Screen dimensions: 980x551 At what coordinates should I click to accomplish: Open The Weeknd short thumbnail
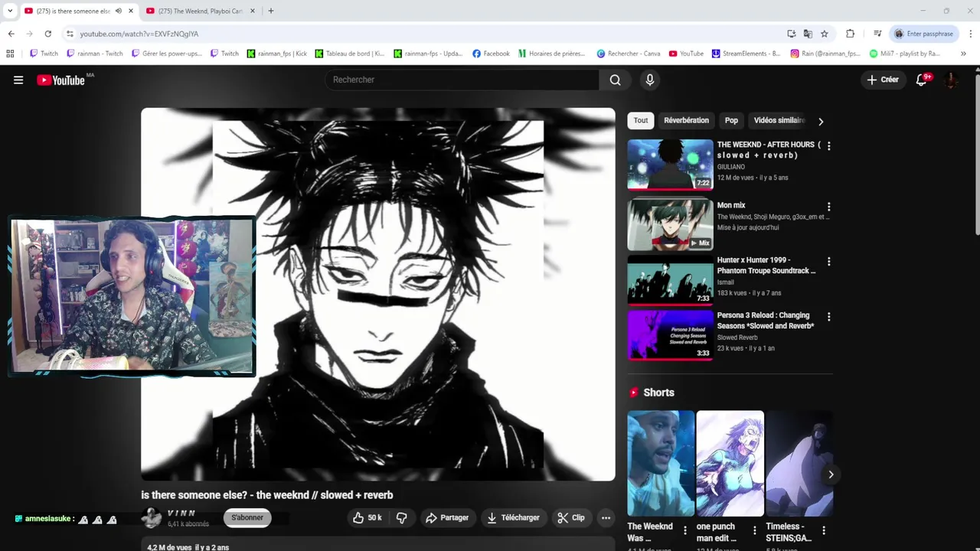coord(661,464)
